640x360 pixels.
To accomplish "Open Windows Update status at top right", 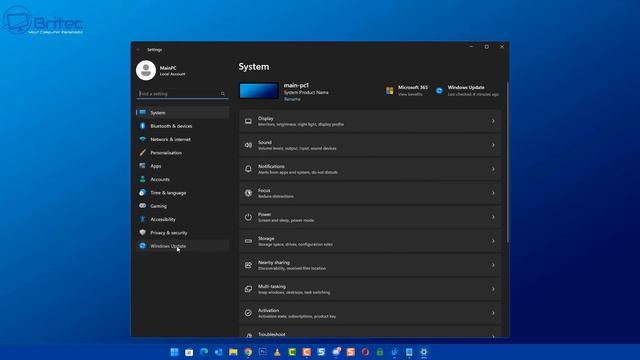I will click(467, 91).
